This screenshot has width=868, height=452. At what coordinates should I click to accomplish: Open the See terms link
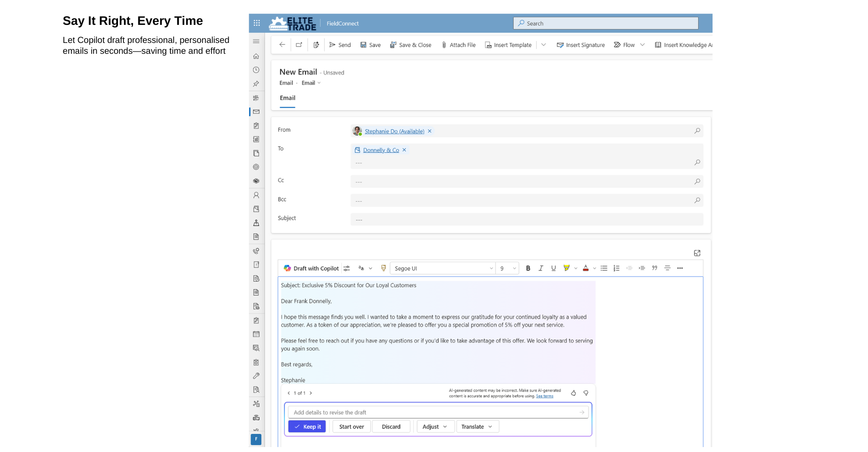(545, 396)
